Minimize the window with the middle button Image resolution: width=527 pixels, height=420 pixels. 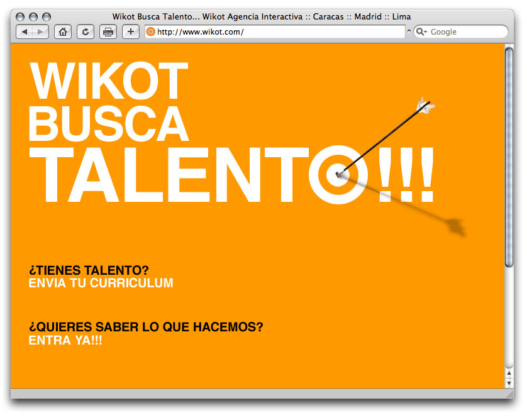click(x=33, y=17)
